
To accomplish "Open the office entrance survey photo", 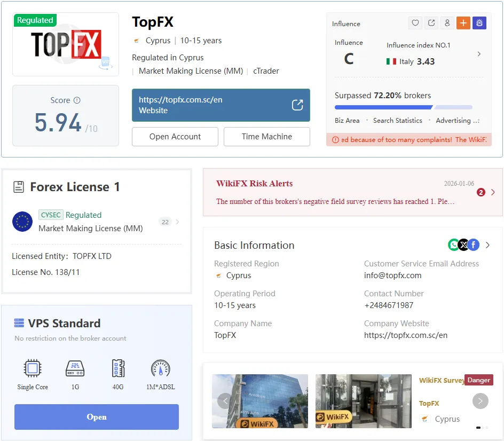I will tap(363, 401).
